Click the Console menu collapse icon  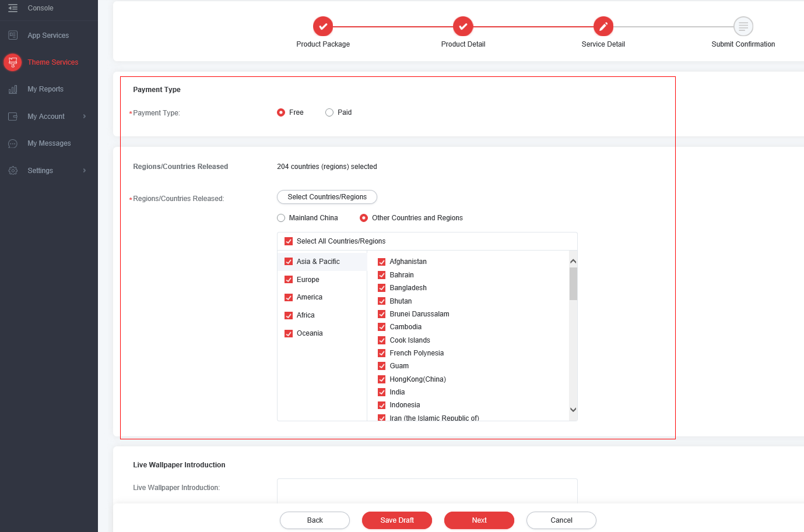(x=13, y=8)
